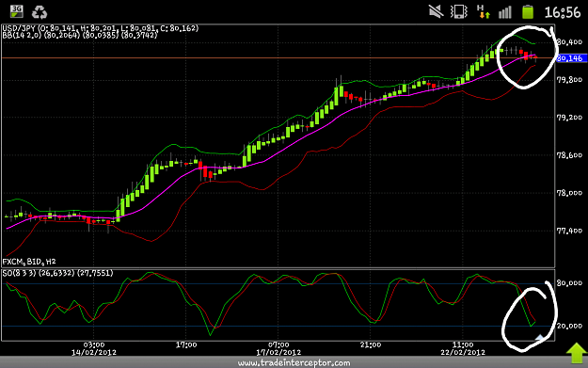Click the 21:00 time axis label
The image size is (588, 368).
(371, 344)
